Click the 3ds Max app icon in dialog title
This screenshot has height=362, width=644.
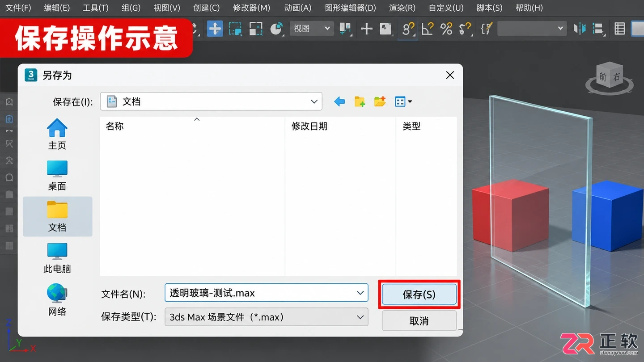pos(31,75)
